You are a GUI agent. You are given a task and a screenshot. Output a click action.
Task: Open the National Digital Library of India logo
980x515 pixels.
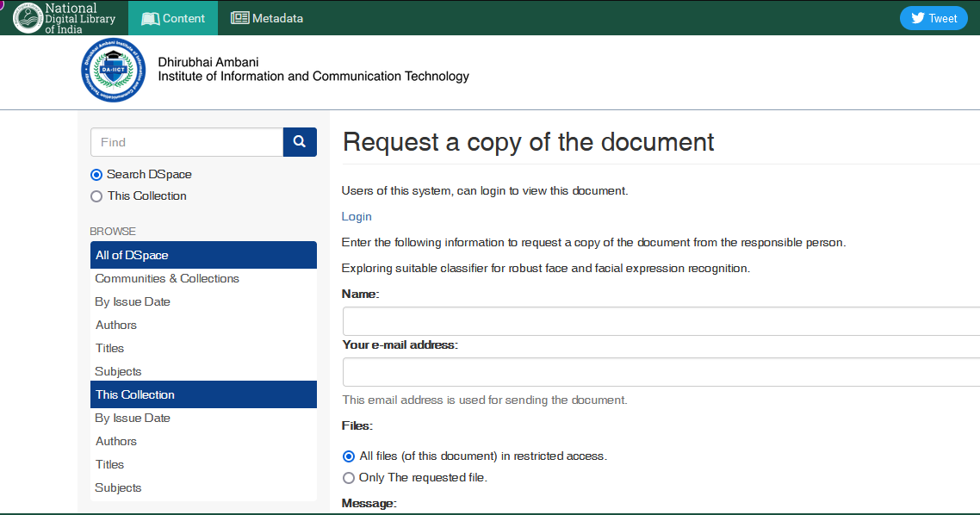[65, 18]
